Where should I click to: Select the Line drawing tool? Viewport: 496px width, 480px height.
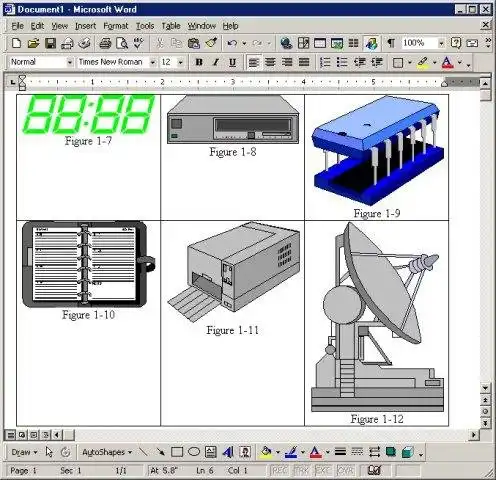[x=143, y=452]
